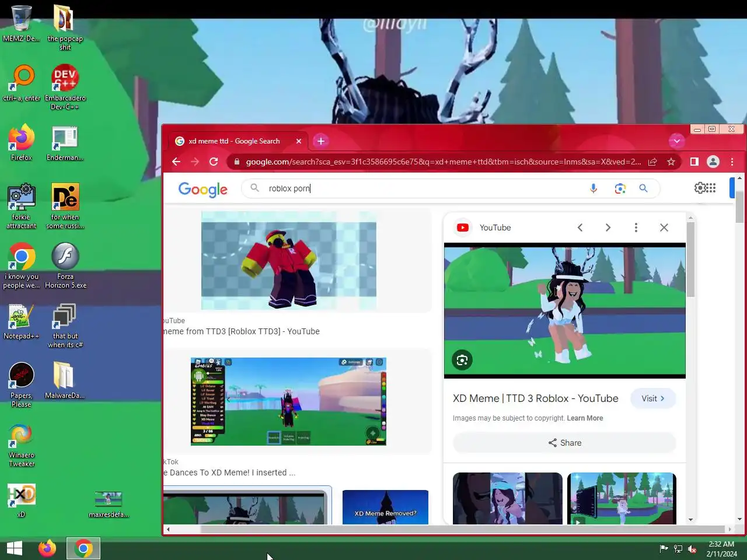Click the page vertical scrollbar thumb
The width and height of the screenshot is (747, 560).
coord(739,206)
